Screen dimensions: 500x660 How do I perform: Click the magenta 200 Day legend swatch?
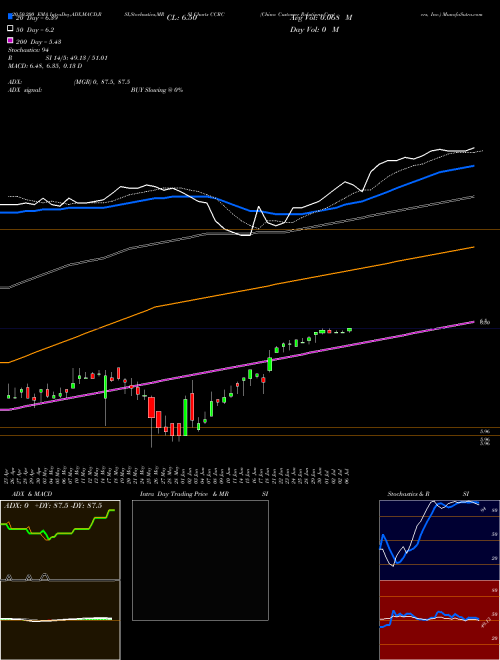click(x=10, y=41)
